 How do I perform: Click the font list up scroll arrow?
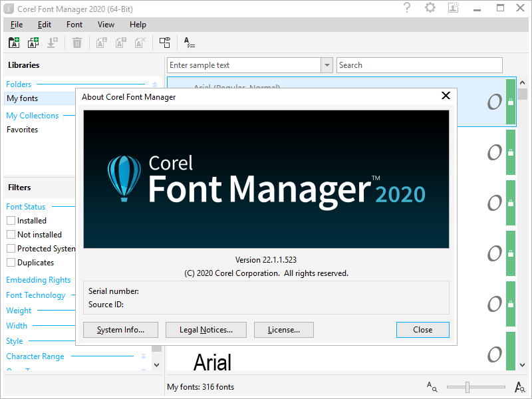click(x=523, y=82)
